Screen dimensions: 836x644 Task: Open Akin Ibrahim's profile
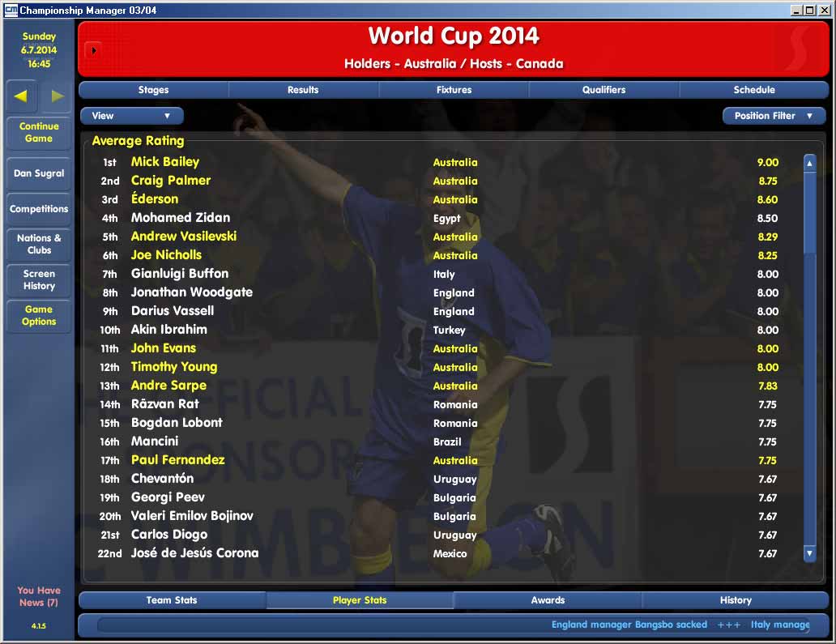(169, 330)
